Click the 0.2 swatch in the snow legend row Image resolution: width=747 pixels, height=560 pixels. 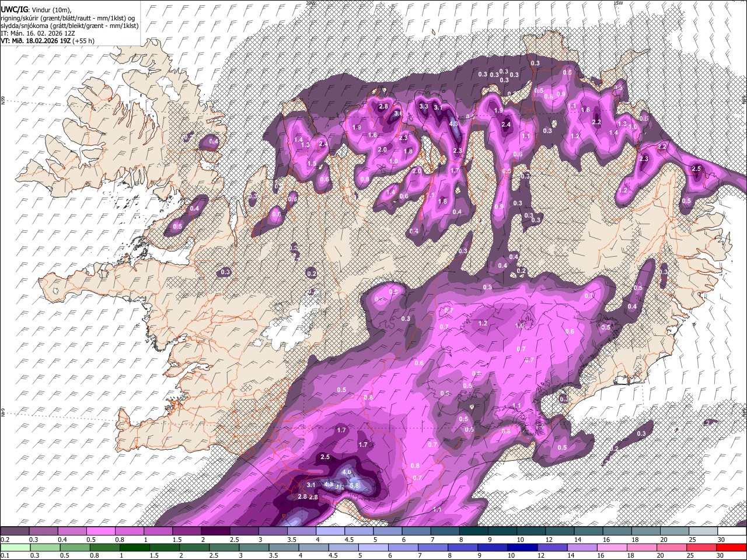(15, 531)
